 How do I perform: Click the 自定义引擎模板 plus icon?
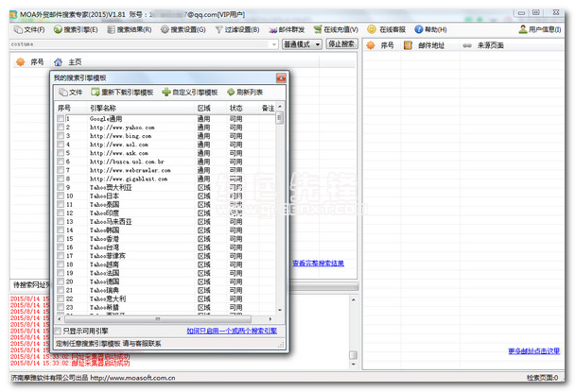[x=166, y=93]
